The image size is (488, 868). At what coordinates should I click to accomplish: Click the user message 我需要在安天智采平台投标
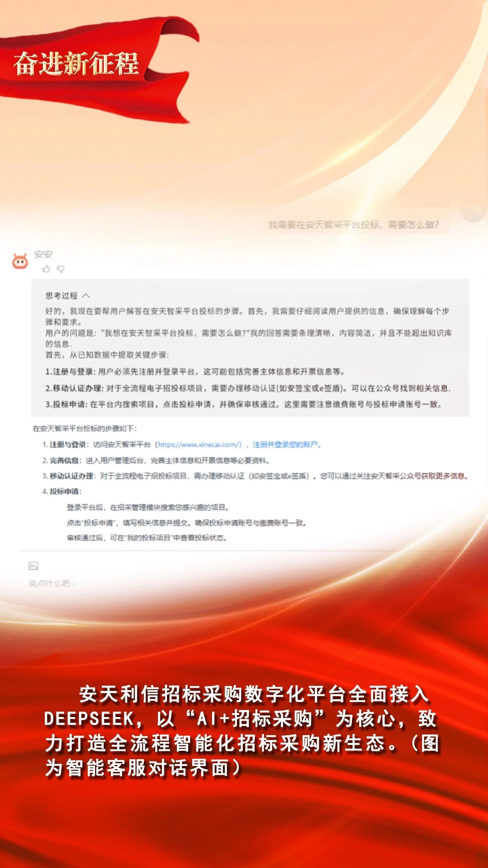[x=354, y=225]
